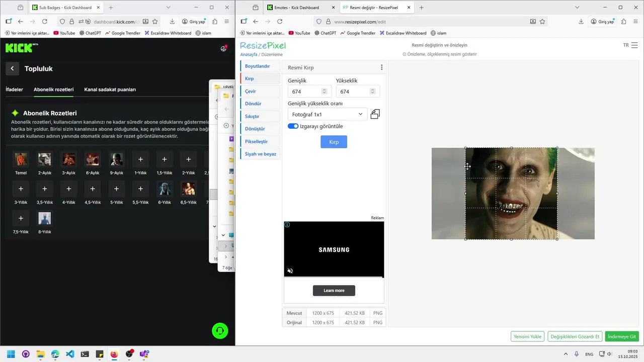Viewport: 644px width, 362px height.
Task: Reload the Kick dashboard browser page
Action: pos(45,22)
